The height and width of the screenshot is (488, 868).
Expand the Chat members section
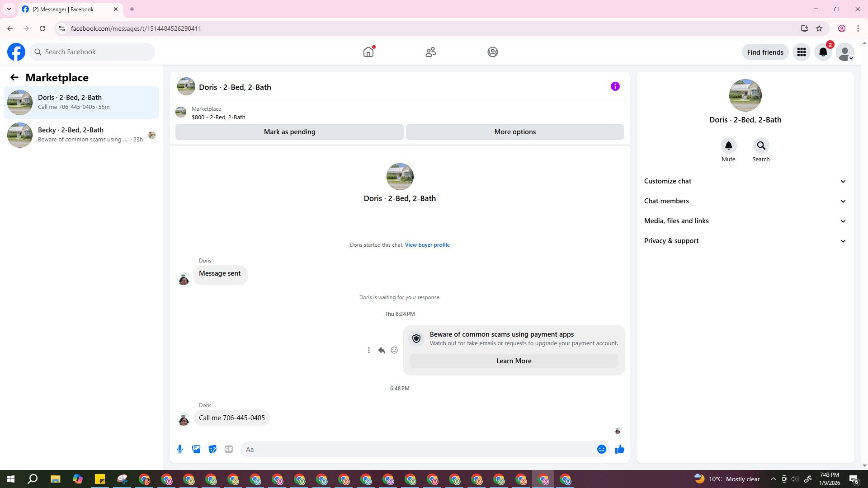[745, 201]
